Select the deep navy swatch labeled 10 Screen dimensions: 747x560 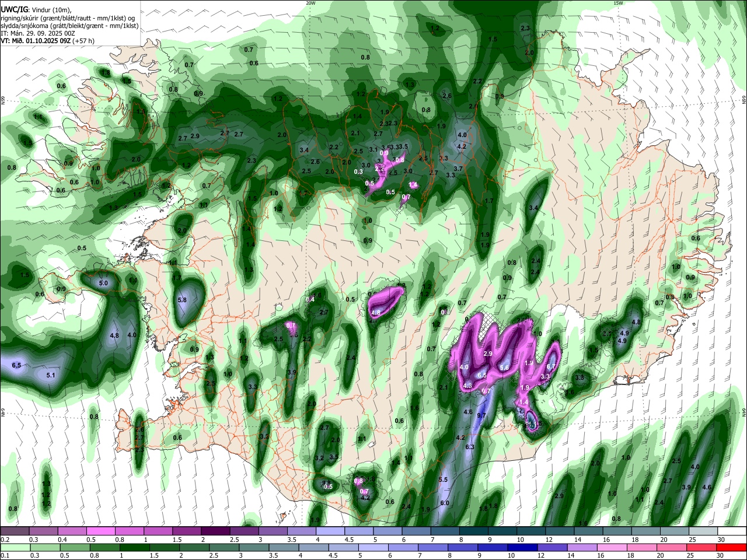[523, 547]
